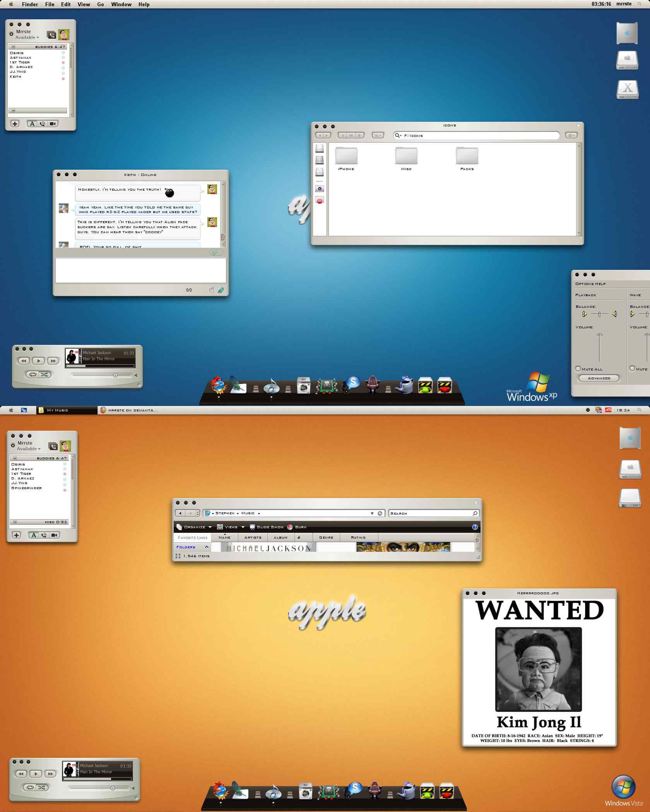Open the Available status dropdown on orange desktop
650x812 pixels.
(x=29, y=449)
